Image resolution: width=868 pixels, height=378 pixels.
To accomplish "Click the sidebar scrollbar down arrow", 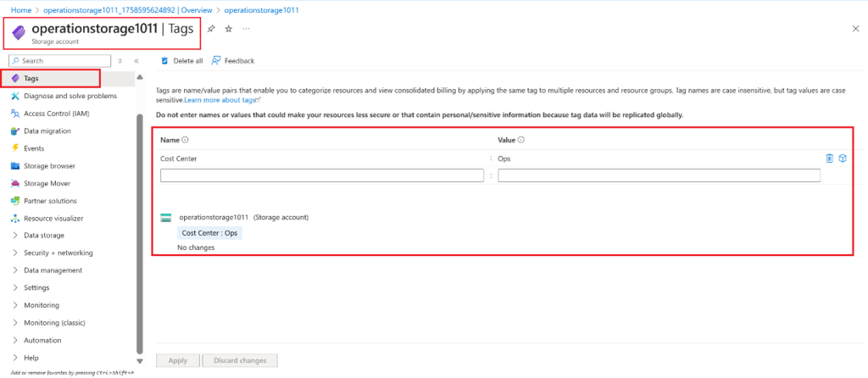I will click(140, 361).
